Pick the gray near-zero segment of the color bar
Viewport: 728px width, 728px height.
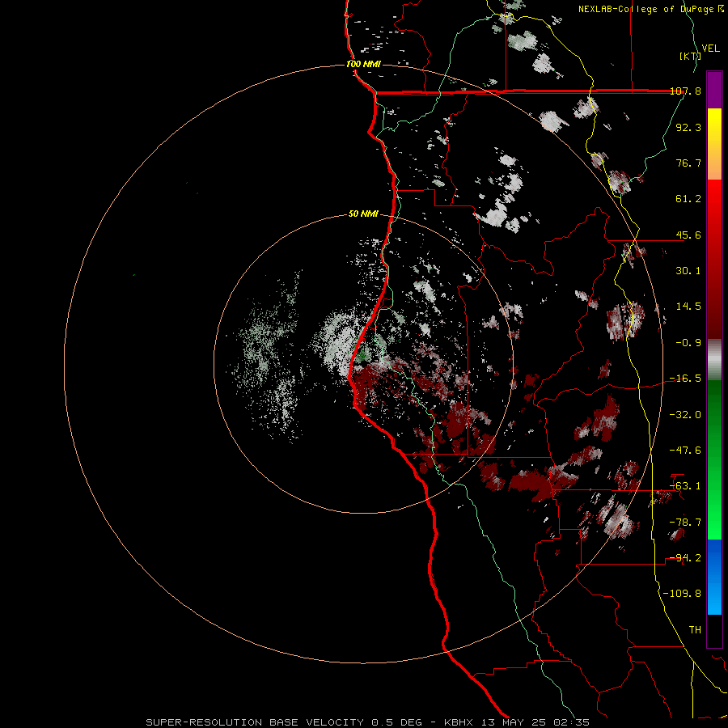[x=714, y=360]
